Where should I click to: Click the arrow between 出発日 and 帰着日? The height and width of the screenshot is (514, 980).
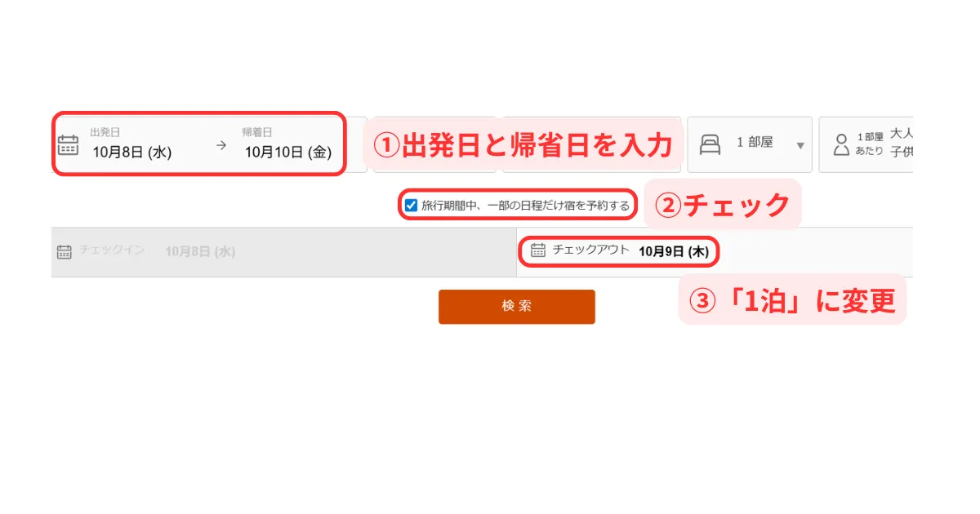(221, 146)
